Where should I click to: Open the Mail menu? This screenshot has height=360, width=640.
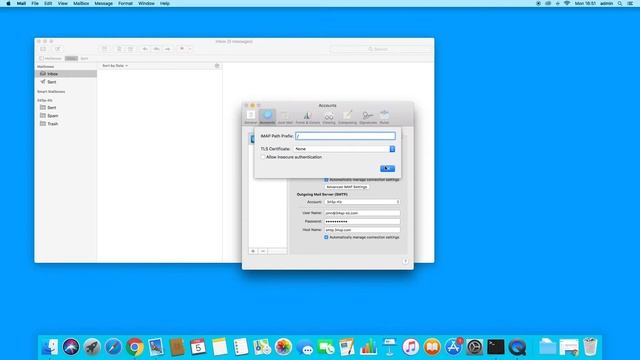pyautogui.click(x=21, y=3)
